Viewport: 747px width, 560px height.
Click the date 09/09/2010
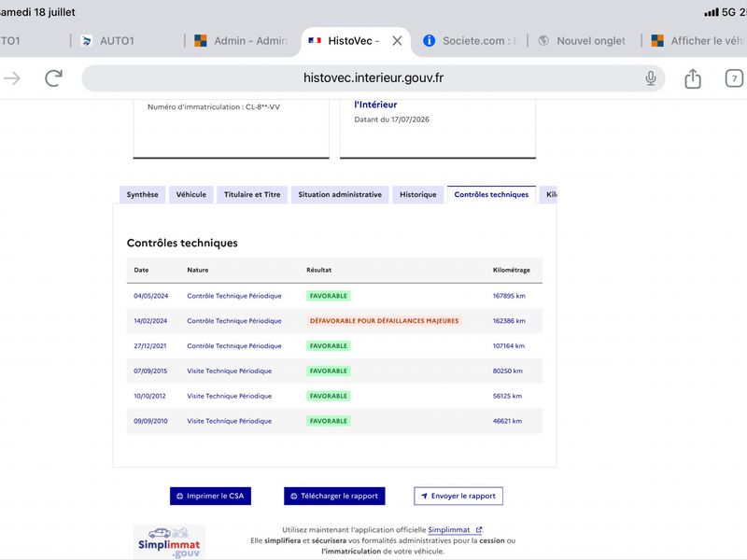point(150,421)
